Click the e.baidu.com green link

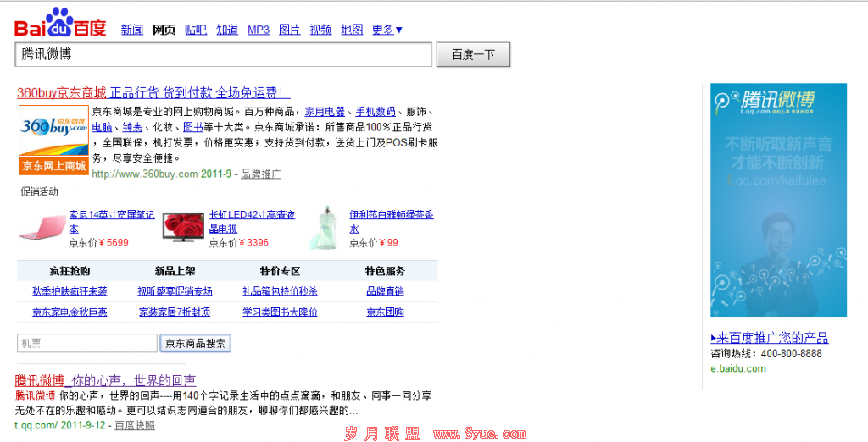[x=738, y=368]
